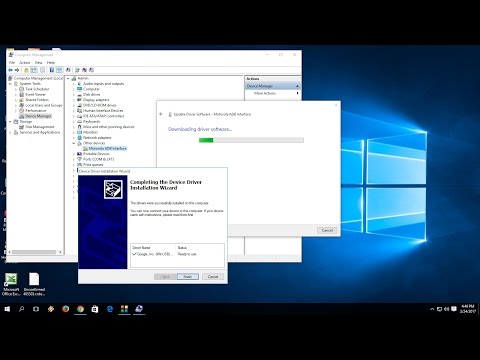Viewport: 480px width, 360px height.
Task: Select the Task Scheduler clock icon
Action: click(x=22, y=89)
